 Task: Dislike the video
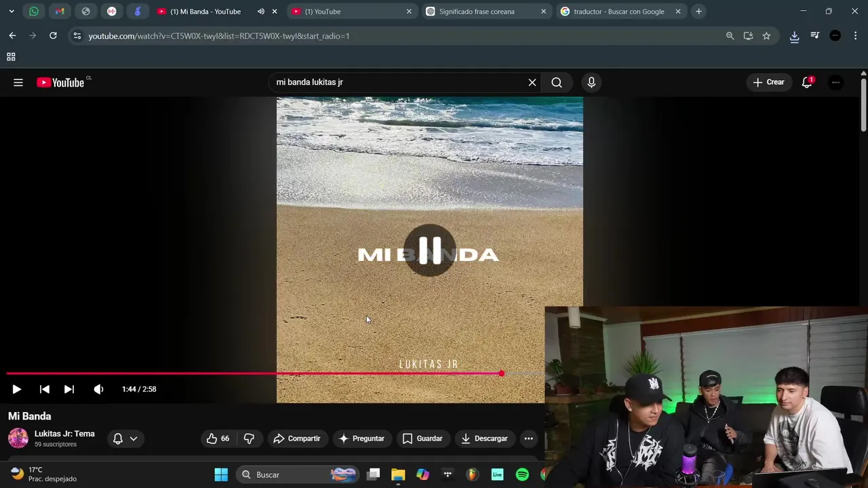pyautogui.click(x=249, y=439)
